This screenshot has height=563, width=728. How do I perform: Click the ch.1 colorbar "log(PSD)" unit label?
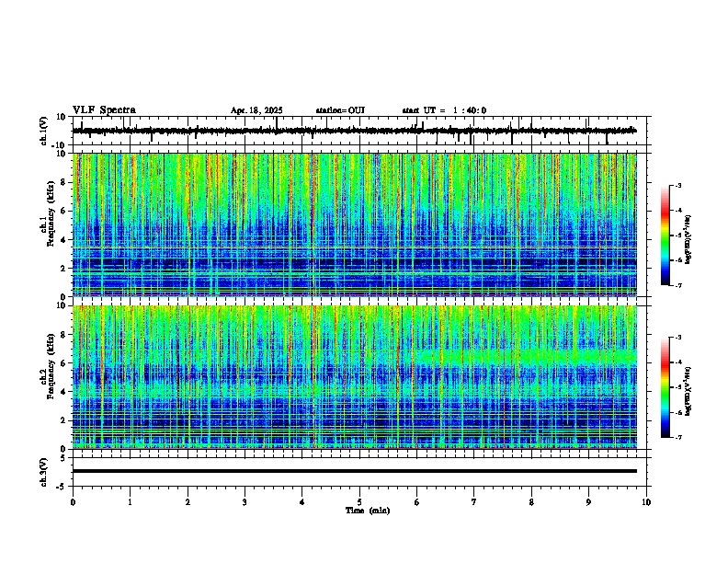688,239
